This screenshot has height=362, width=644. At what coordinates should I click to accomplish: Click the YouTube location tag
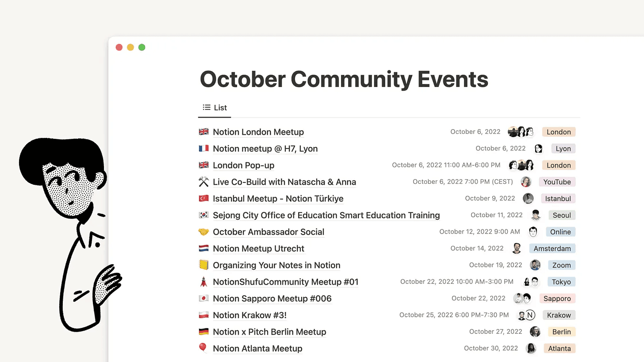pos(557,182)
